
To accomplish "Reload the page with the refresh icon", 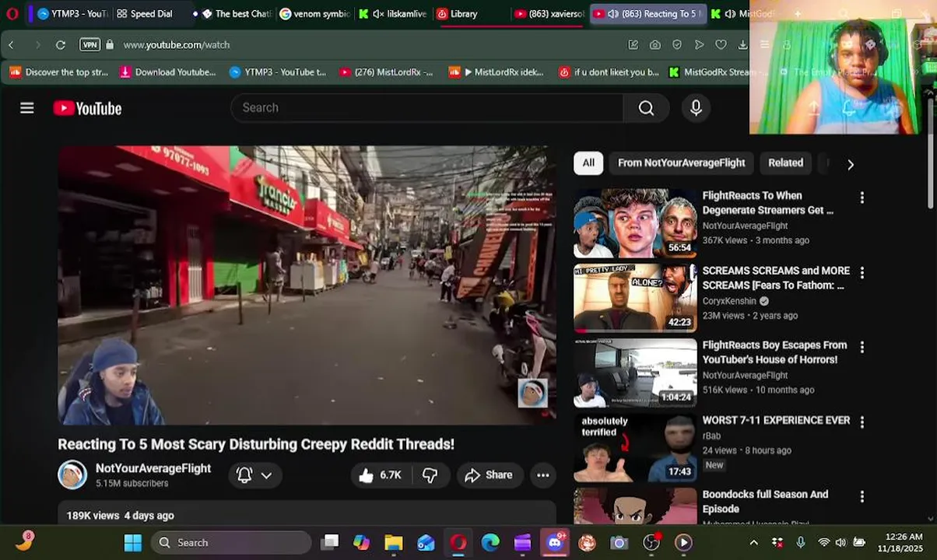I will (61, 45).
